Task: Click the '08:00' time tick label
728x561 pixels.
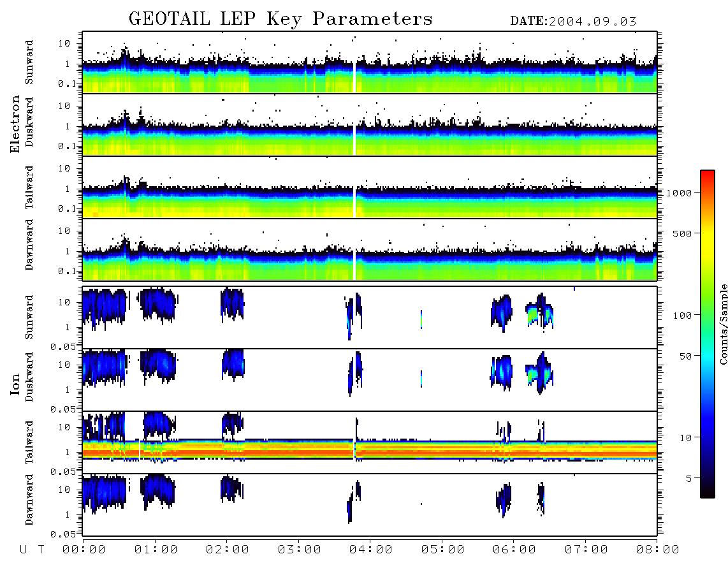Action: click(658, 550)
